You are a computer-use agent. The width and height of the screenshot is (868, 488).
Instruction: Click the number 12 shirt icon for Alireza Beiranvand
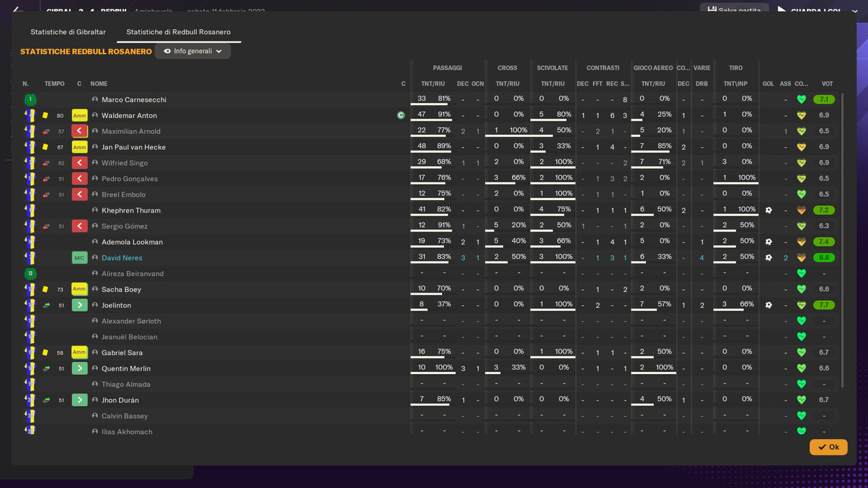point(30,274)
